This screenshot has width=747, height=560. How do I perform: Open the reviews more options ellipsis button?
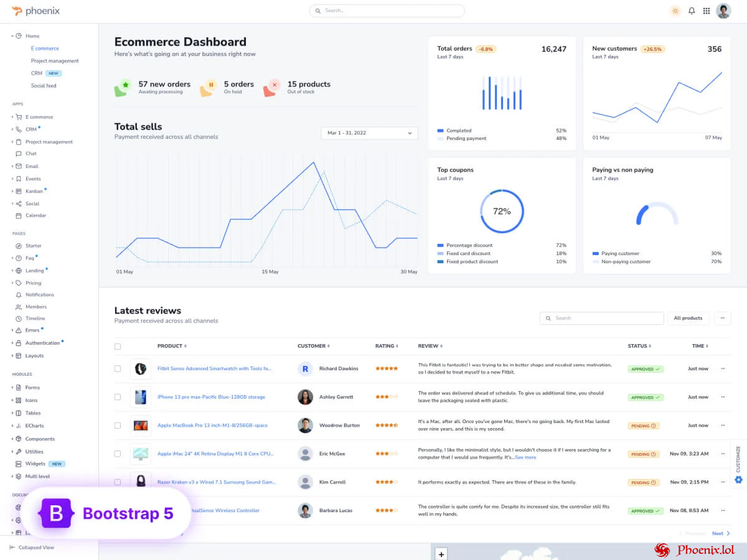tap(722, 318)
